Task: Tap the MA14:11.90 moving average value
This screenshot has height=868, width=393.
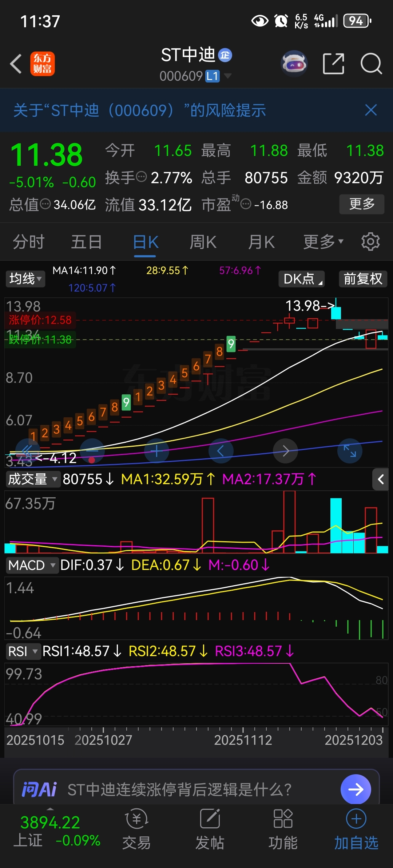Action: pos(84,270)
